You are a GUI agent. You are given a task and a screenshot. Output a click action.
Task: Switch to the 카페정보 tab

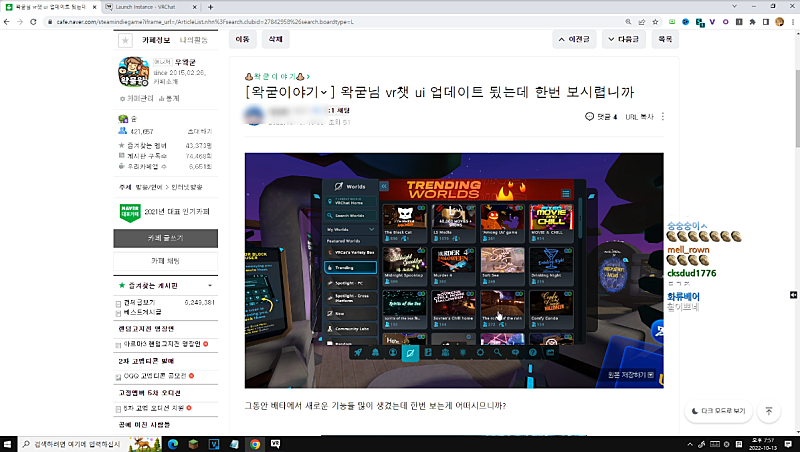(156, 40)
